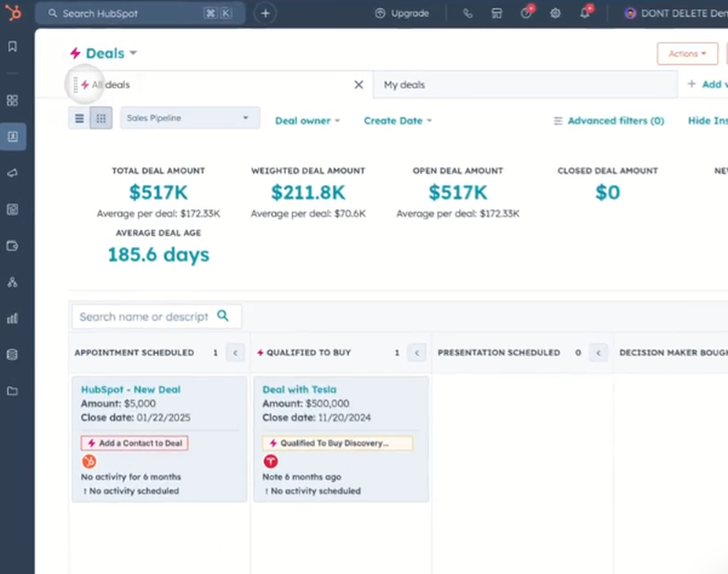728x574 pixels.
Task: Click the $0 closed deal amount
Action: [608, 192]
